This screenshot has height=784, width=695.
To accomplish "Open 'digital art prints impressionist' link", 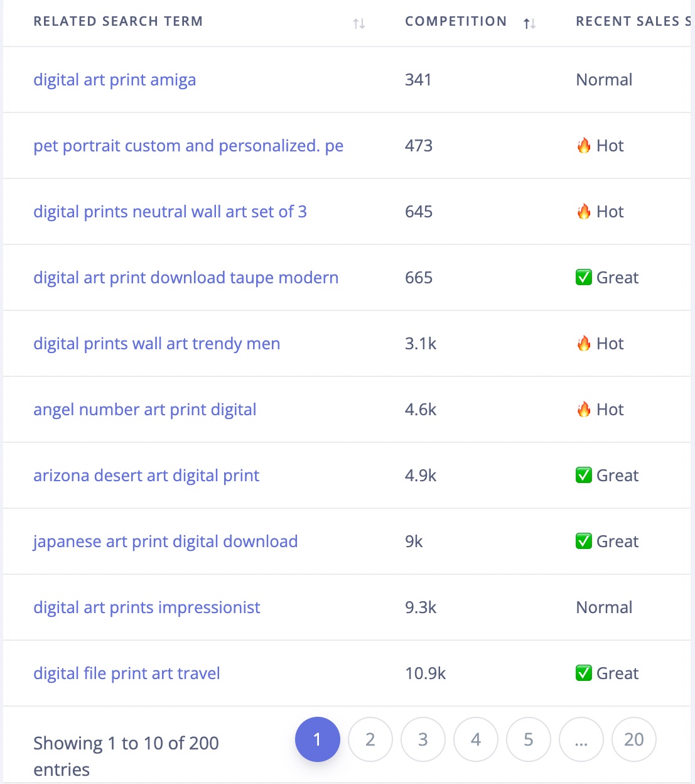I will 147,607.
